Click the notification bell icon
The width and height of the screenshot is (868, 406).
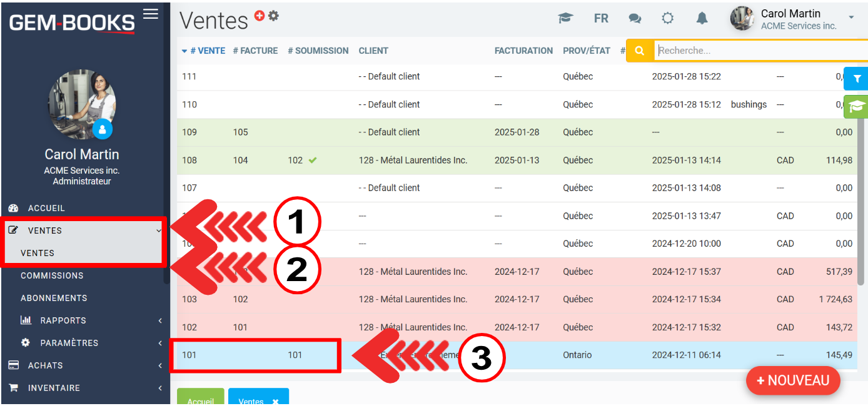coord(702,19)
